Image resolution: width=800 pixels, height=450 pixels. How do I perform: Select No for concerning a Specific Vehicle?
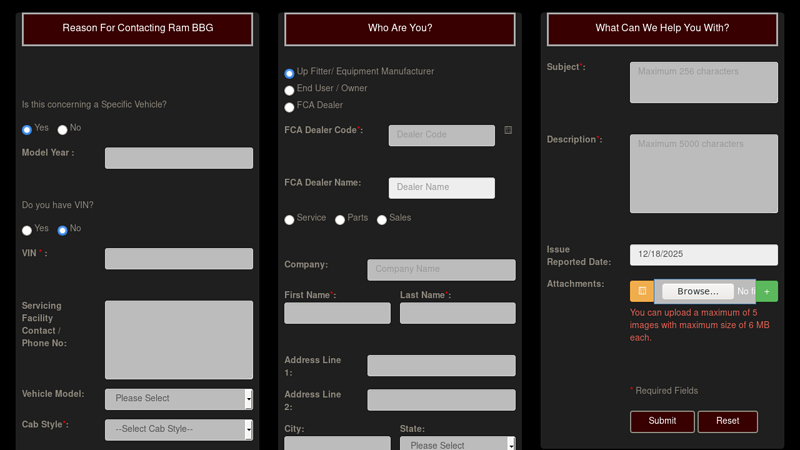point(62,130)
